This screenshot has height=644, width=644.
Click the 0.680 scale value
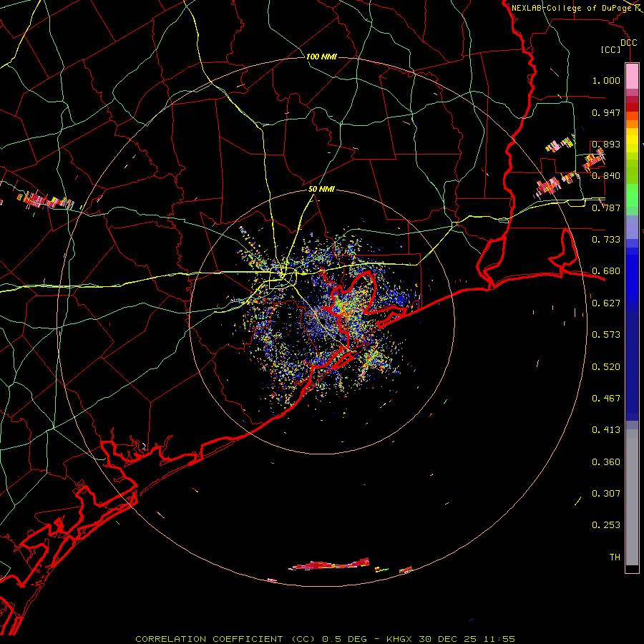(606, 271)
